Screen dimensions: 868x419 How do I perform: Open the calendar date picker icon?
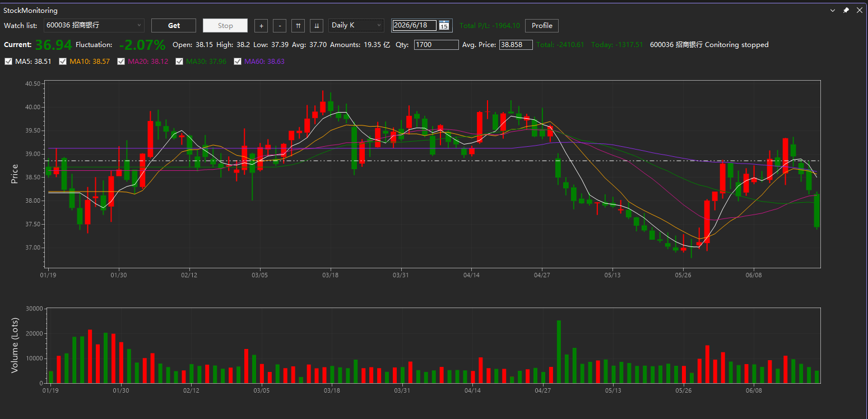(444, 25)
